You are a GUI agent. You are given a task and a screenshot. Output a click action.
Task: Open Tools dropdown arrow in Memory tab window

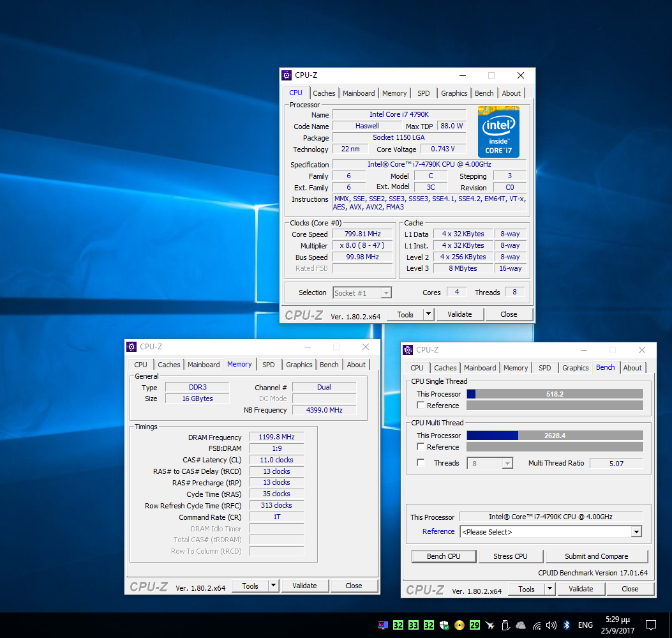[273, 586]
